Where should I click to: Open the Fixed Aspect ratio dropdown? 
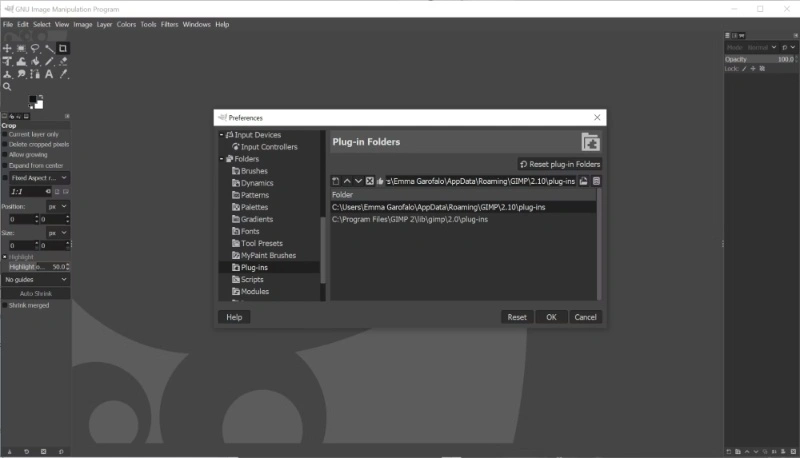point(39,178)
